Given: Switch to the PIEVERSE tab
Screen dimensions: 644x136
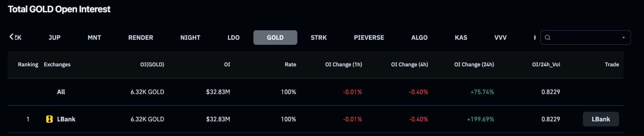Looking at the screenshot, I should 369,38.
